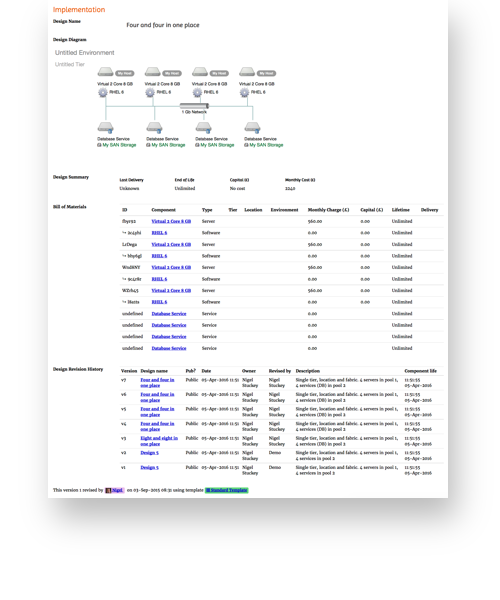Click the second Database Service icon from left
This screenshot has width=500, height=600.
click(155, 127)
